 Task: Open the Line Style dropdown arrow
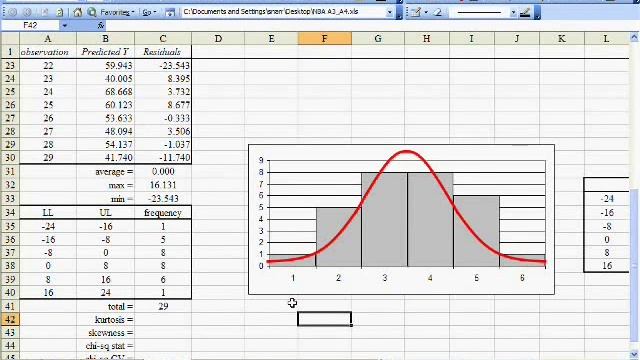point(513,12)
